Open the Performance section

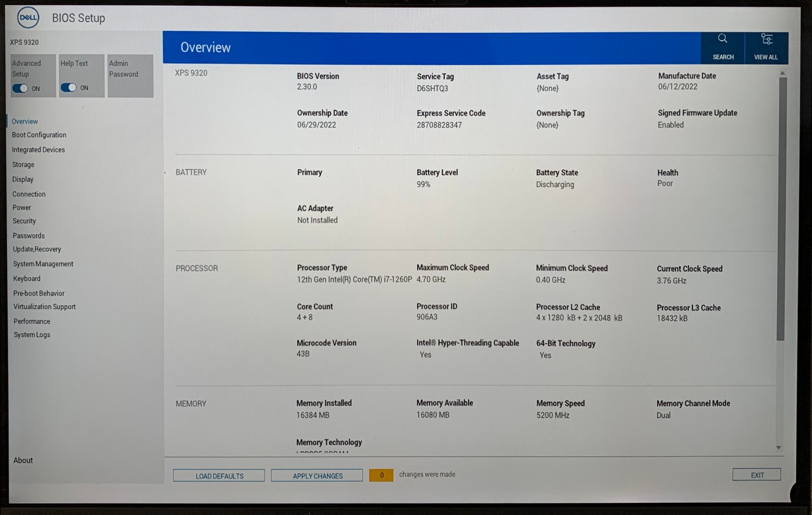[x=32, y=321]
